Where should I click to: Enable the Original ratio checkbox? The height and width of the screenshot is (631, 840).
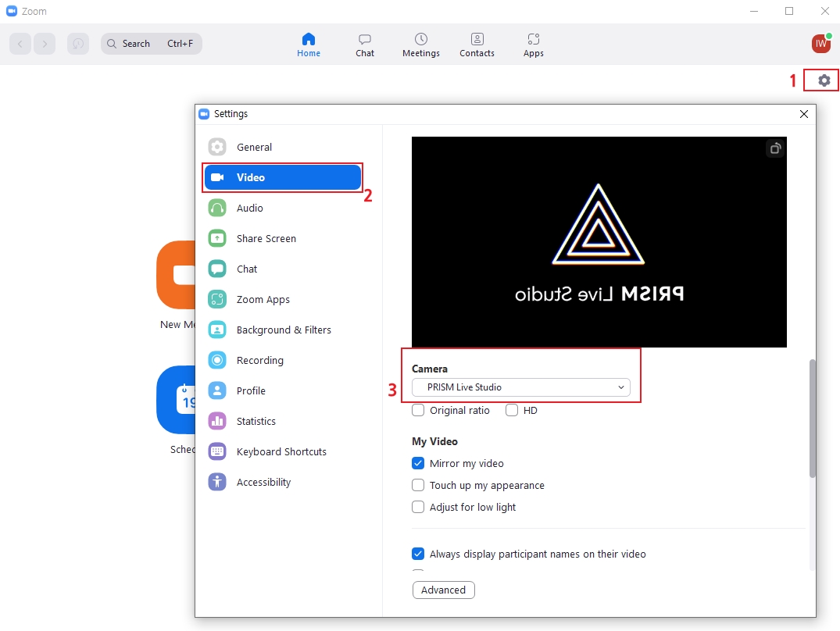[x=418, y=411]
